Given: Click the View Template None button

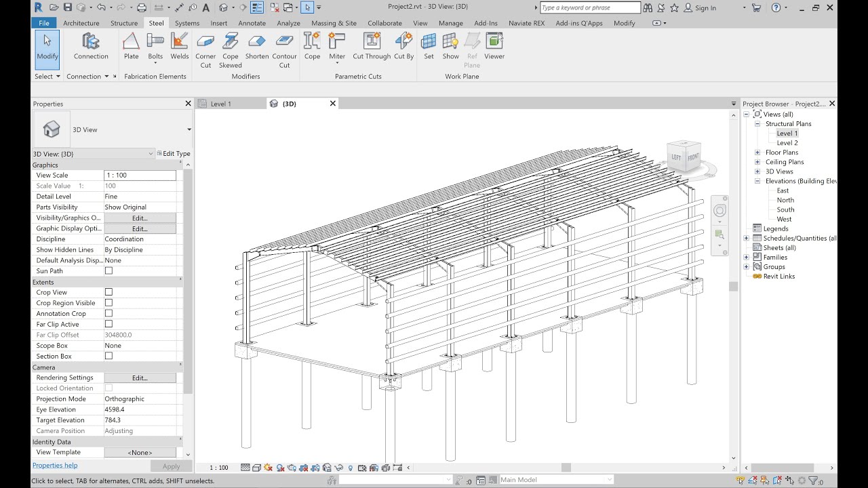Looking at the screenshot, I should click(140, 452).
